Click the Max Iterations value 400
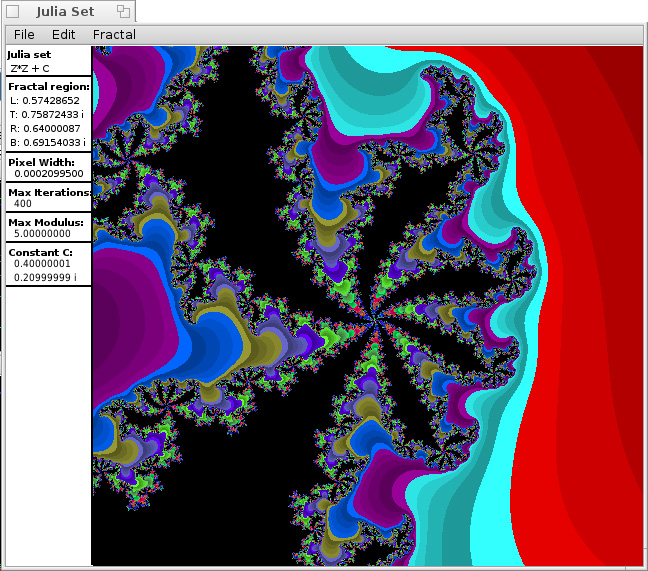This screenshot has height=571, width=648. tap(23, 204)
